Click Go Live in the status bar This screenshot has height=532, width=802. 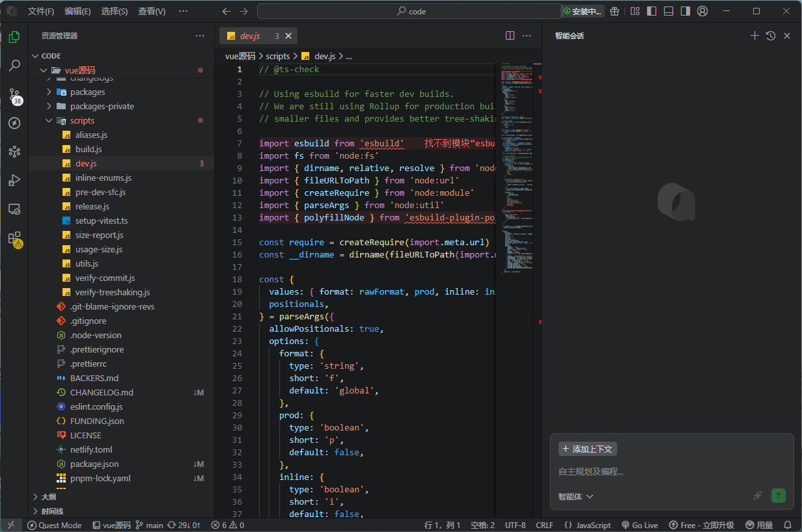[640, 525]
